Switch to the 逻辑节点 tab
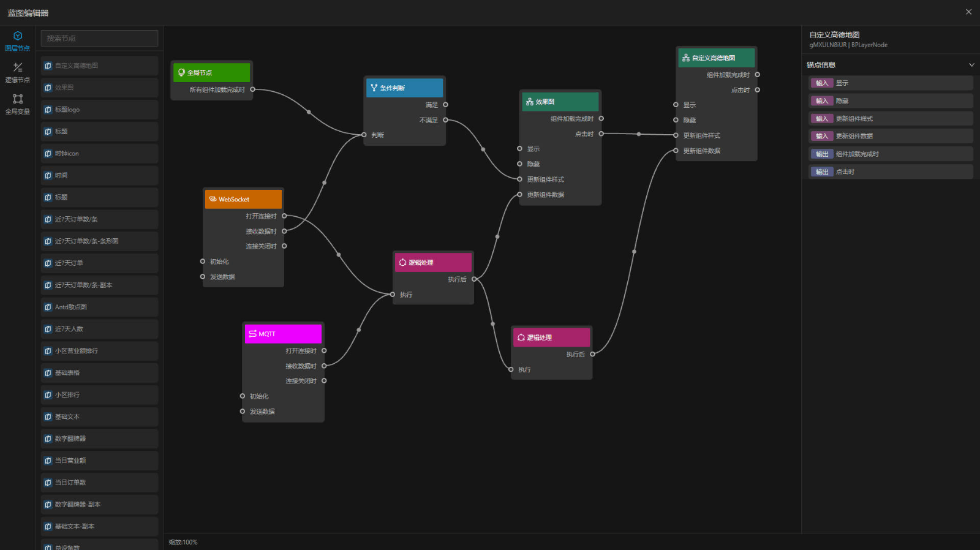This screenshot has width=980, height=550. 17,73
